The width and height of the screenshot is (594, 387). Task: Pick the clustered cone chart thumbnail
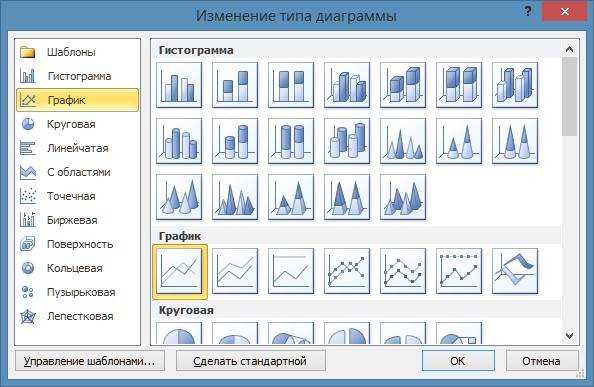(403, 141)
